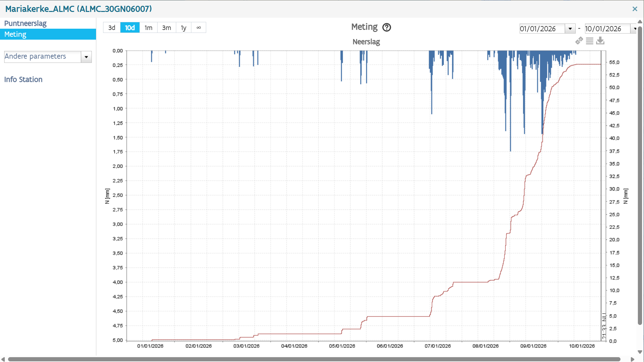
Task: Click the vertical scrollbar down arrow
Action: (x=640, y=352)
